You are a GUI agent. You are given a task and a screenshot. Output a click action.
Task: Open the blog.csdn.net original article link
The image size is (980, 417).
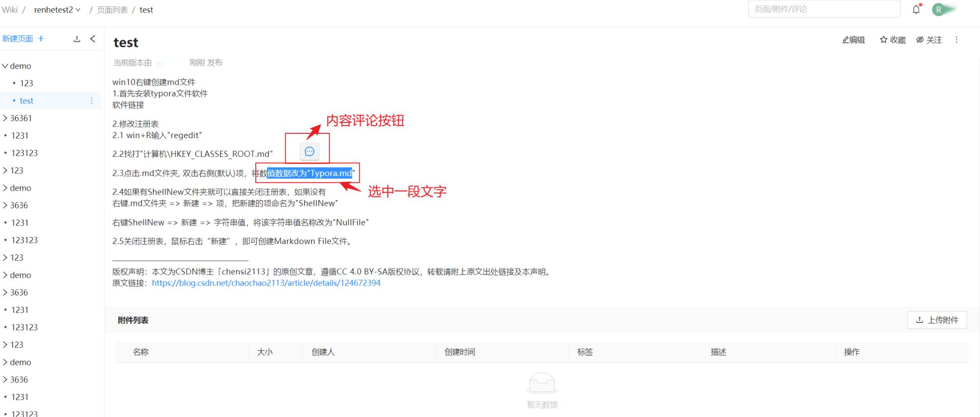point(266,283)
